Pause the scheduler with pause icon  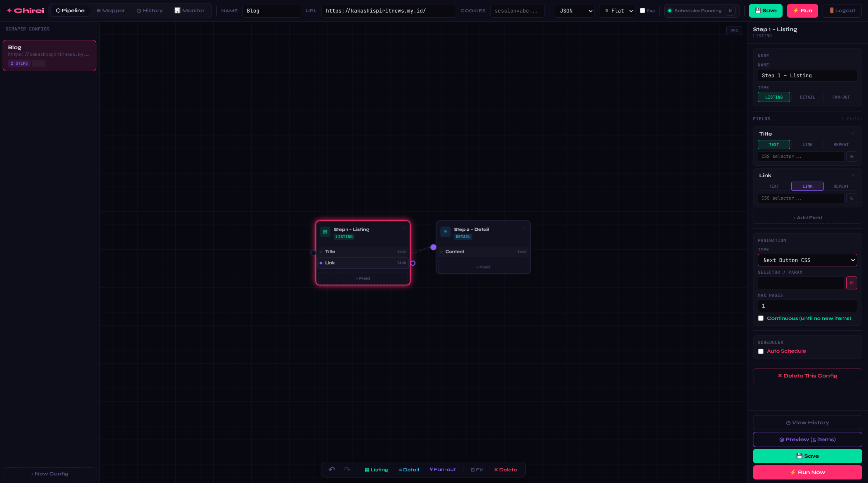coord(730,10)
